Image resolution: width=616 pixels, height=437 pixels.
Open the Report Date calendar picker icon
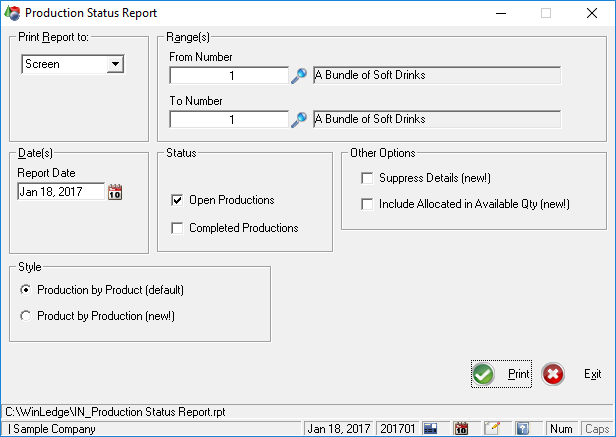click(115, 192)
